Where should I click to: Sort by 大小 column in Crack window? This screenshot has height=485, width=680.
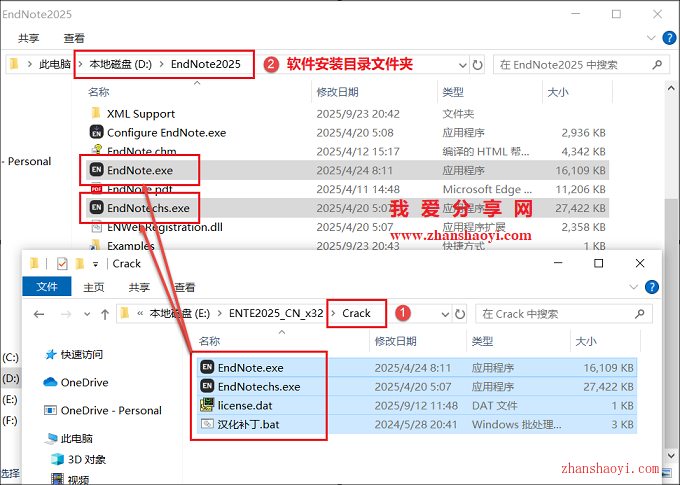[x=585, y=341]
